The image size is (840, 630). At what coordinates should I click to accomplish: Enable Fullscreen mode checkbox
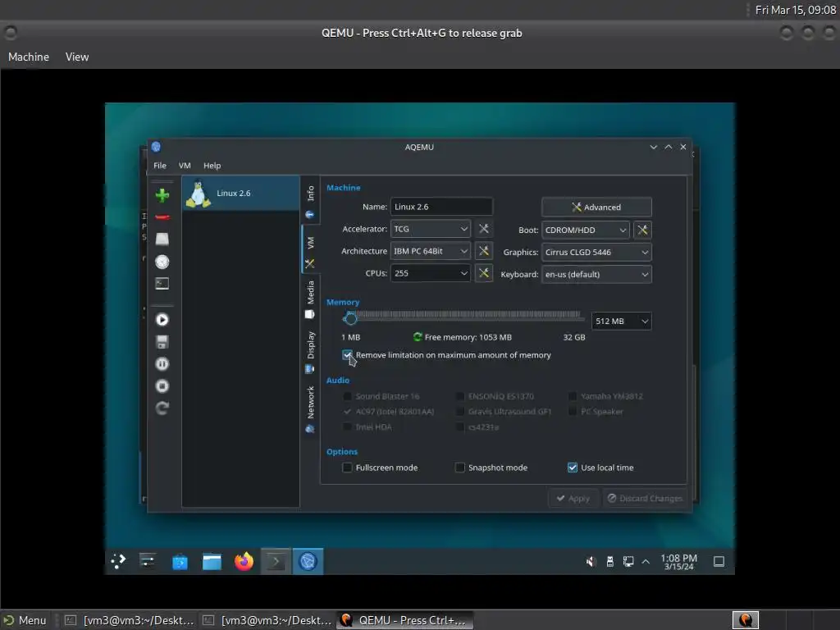pos(347,468)
